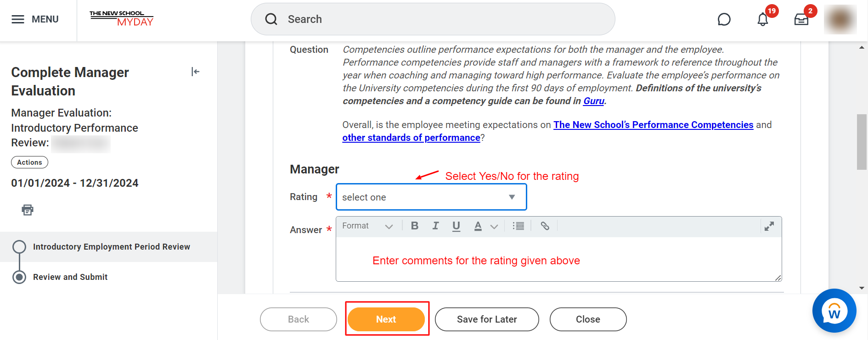The width and height of the screenshot is (868, 340).
Task: Open the Guru link
Action: [x=593, y=101]
